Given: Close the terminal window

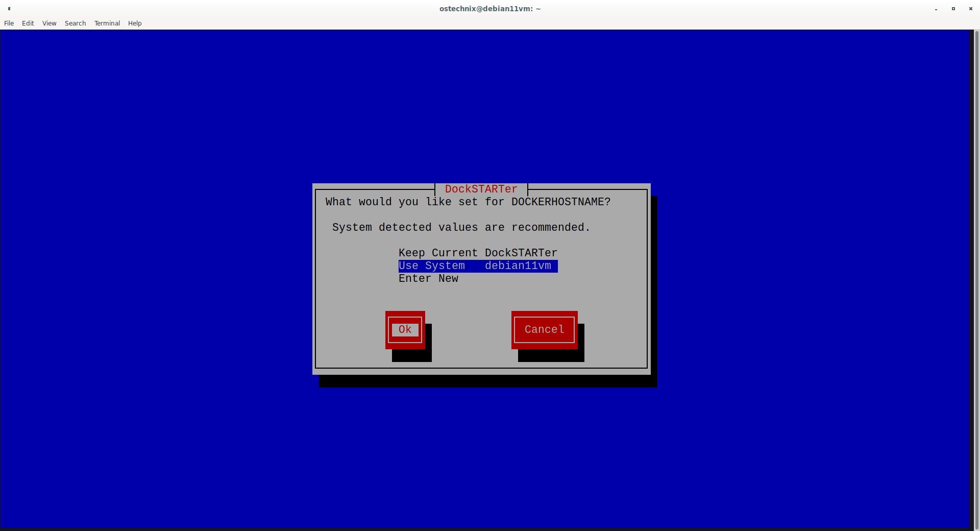Looking at the screenshot, I should click(971, 9).
